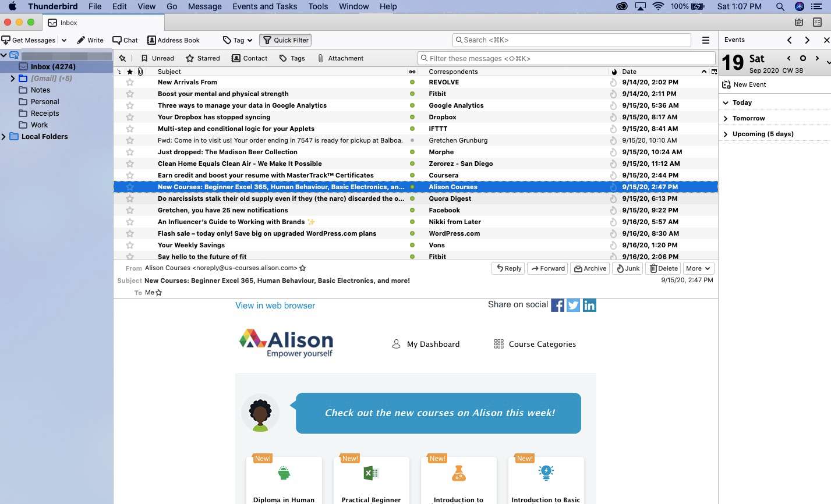
Task: Toggle the Quick Filter bar
Action: (x=285, y=40)
